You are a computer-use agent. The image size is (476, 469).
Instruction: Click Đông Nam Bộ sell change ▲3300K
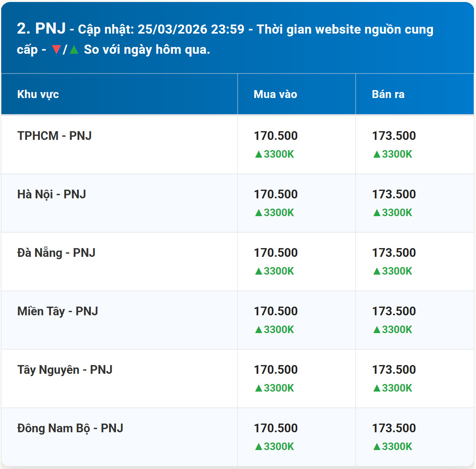(x=392, y=446)
